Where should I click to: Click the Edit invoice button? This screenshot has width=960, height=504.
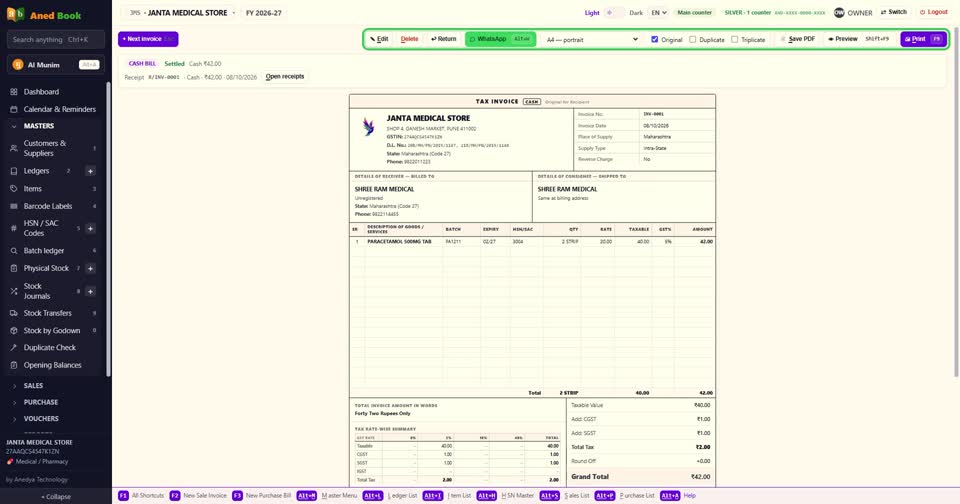(380, 39)
